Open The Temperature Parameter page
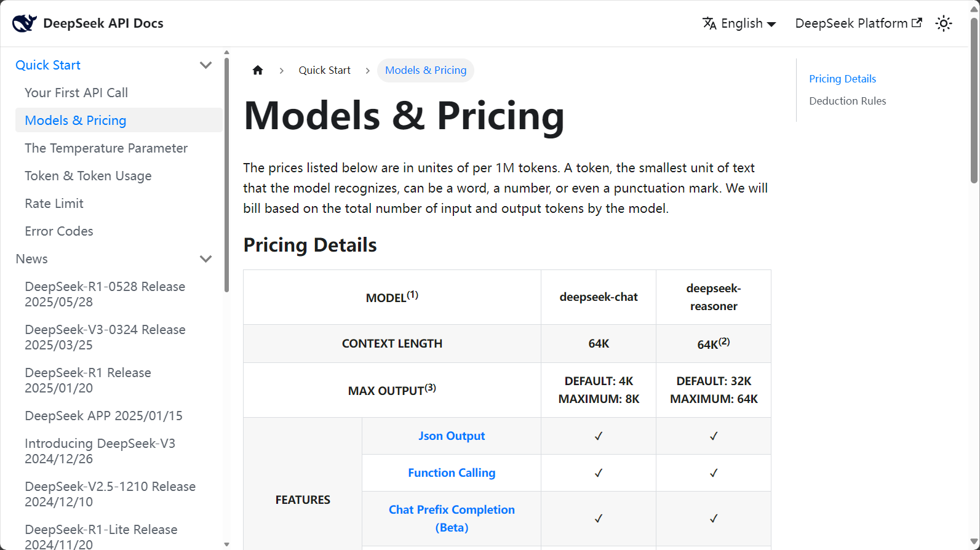Viewport: 980px width, 550px height. pyautogui.click(x=106, y=148)
